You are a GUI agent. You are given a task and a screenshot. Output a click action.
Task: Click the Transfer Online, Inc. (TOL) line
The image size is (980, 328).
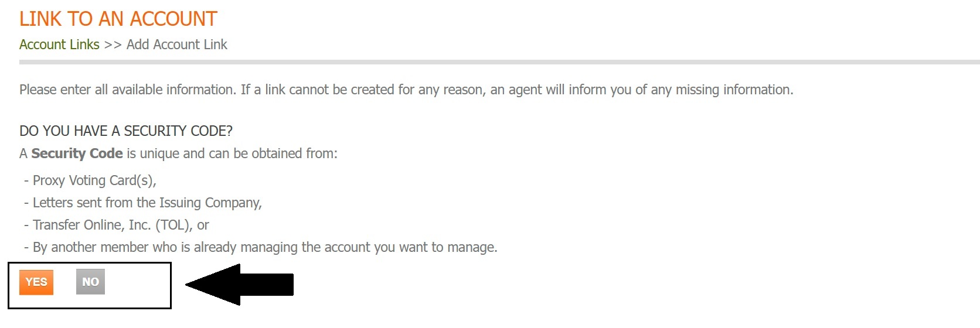coord(120,225)
